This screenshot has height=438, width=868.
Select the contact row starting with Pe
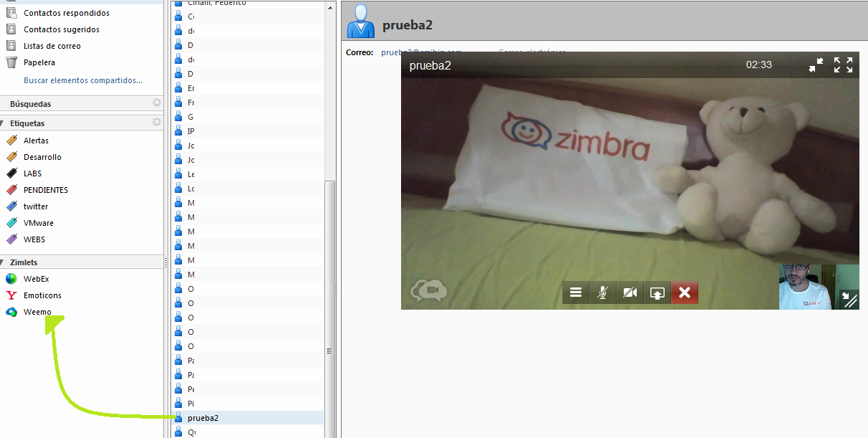[248, 389]
